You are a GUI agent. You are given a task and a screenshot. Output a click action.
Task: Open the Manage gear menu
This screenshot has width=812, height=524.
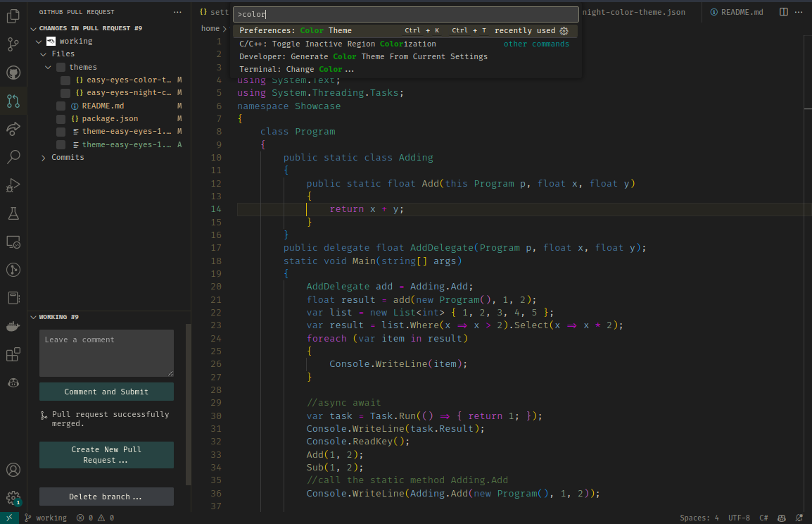pos(13,498)
